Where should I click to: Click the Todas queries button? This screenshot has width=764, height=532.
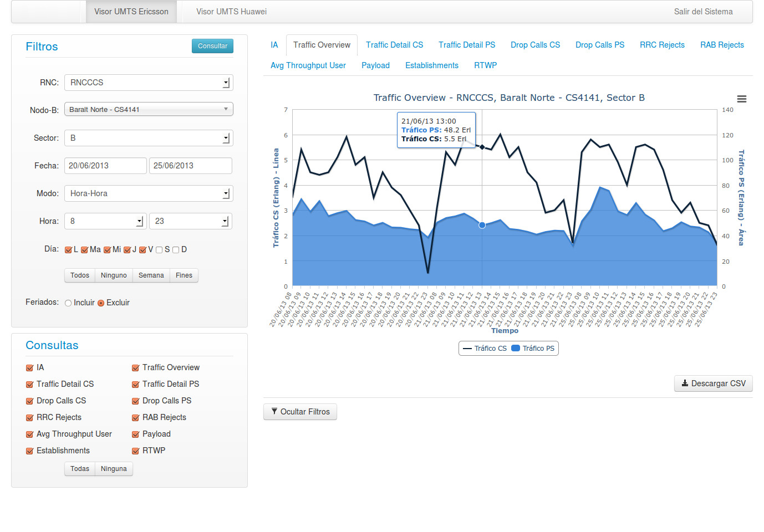point(80,469)
